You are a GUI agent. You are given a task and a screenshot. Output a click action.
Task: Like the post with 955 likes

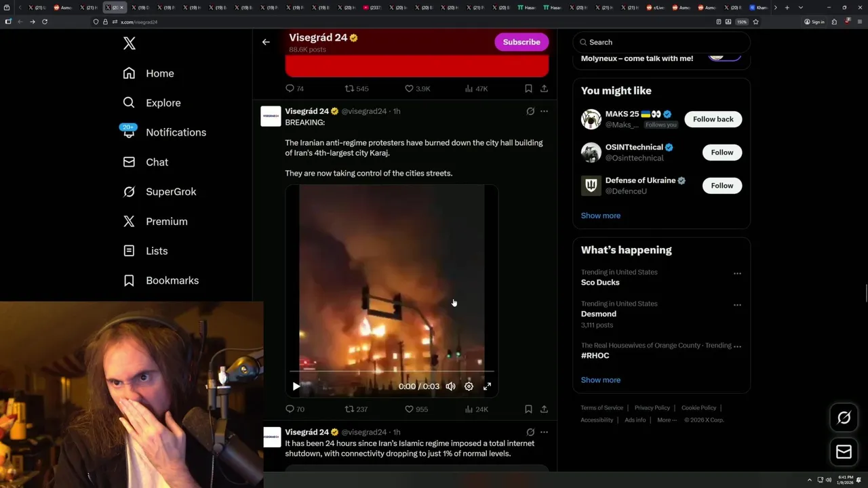coord(416,409)
